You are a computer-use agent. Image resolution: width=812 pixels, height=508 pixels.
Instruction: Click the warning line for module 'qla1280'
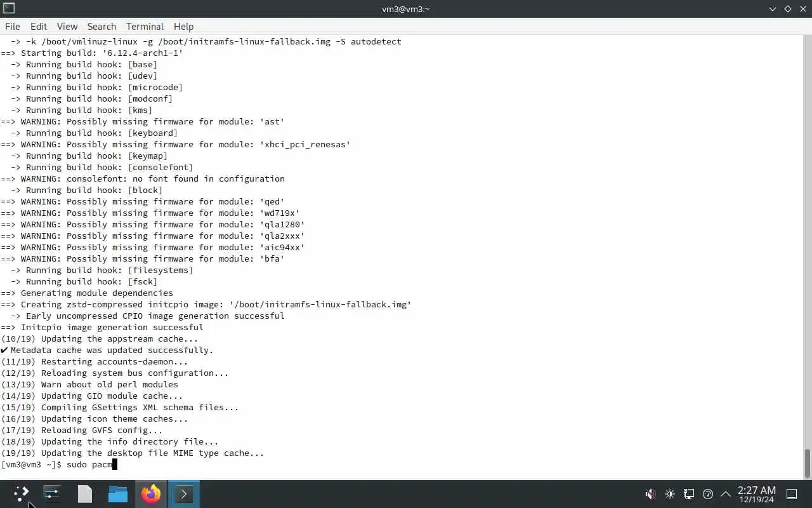point(153,224)
